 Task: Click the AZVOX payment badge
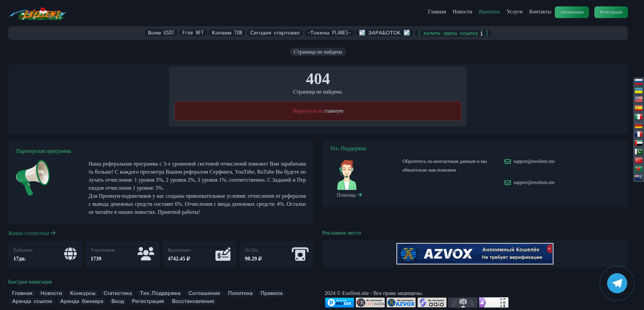coord(401,302)
